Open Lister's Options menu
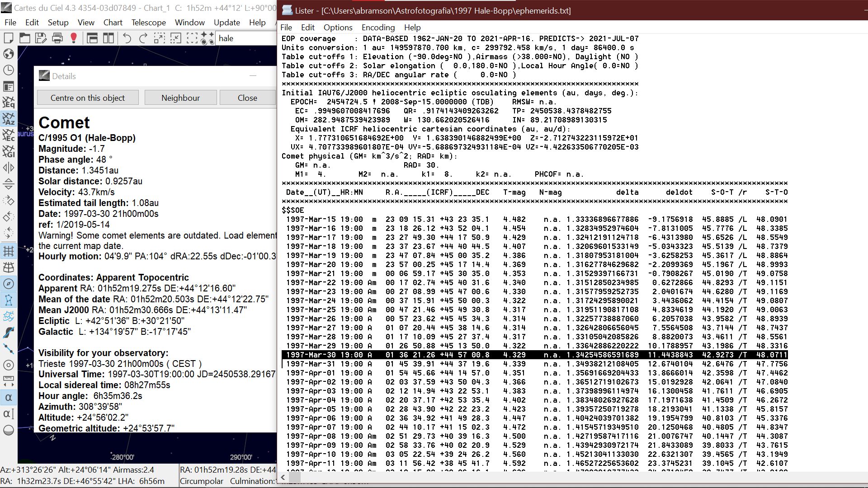 point(338,28)
